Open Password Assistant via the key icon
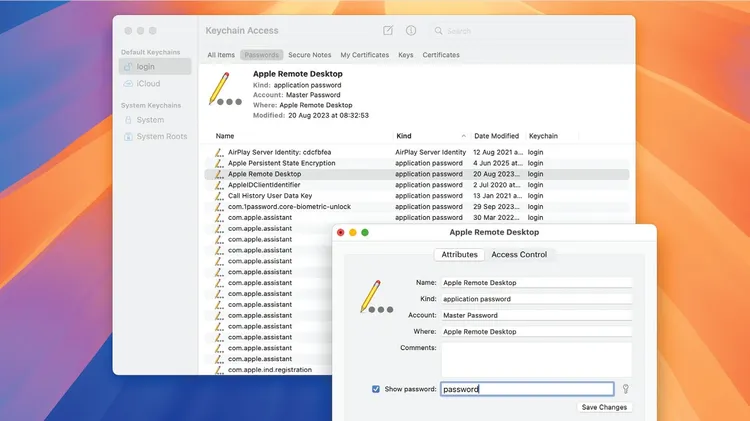The height and width of the screenshot is (421, 750). pos(626,389)
